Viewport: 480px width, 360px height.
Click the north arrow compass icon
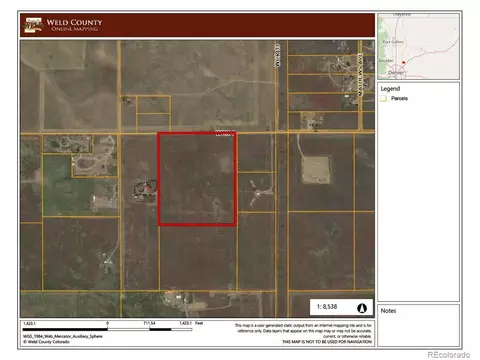point(362,308)
